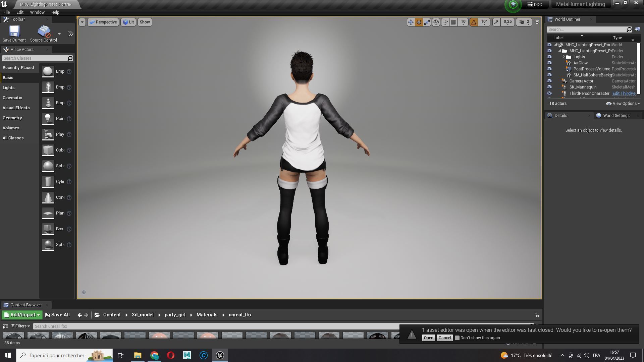Screen dimensions: 644x362
Task: Open View Options in World Outliner
Action: 623,104
